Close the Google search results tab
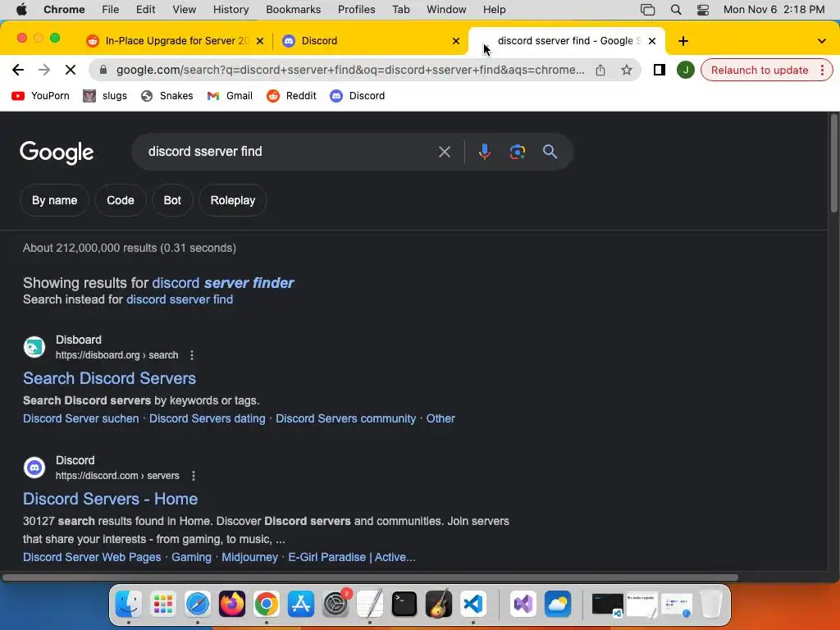This screenshot has height=630, width=840. coord(652,41)
